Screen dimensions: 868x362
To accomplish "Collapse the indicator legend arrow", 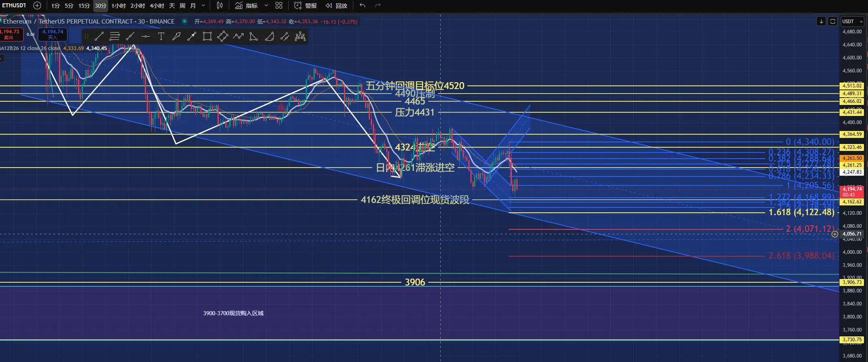I will click(1, 58).
